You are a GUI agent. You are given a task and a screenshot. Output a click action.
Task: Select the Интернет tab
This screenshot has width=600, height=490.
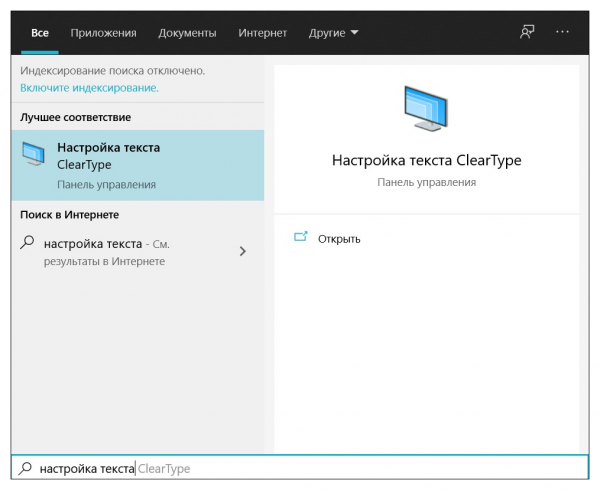point(262,33)
